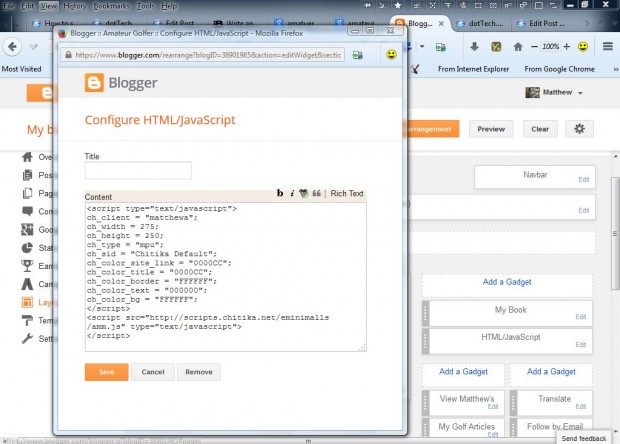Viewport: 620px width, 444px height.
Task: Switch content editor to Rich Text
Action: pos(347,193)
